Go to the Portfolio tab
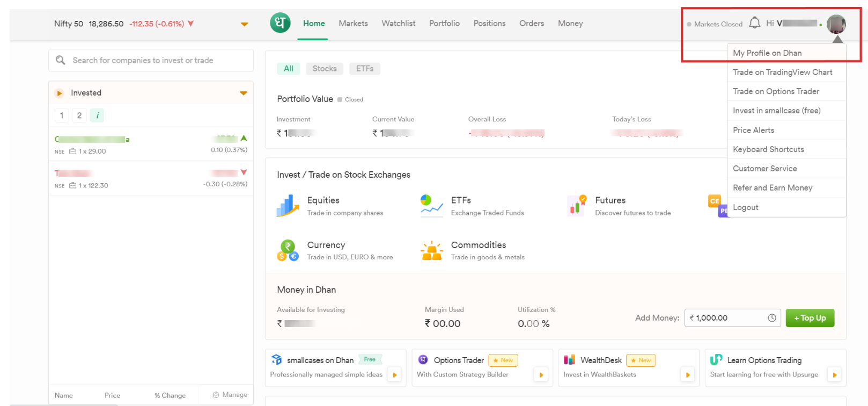Image resolution: width=868 pixels, height=406 pixels. pos(444,24)
